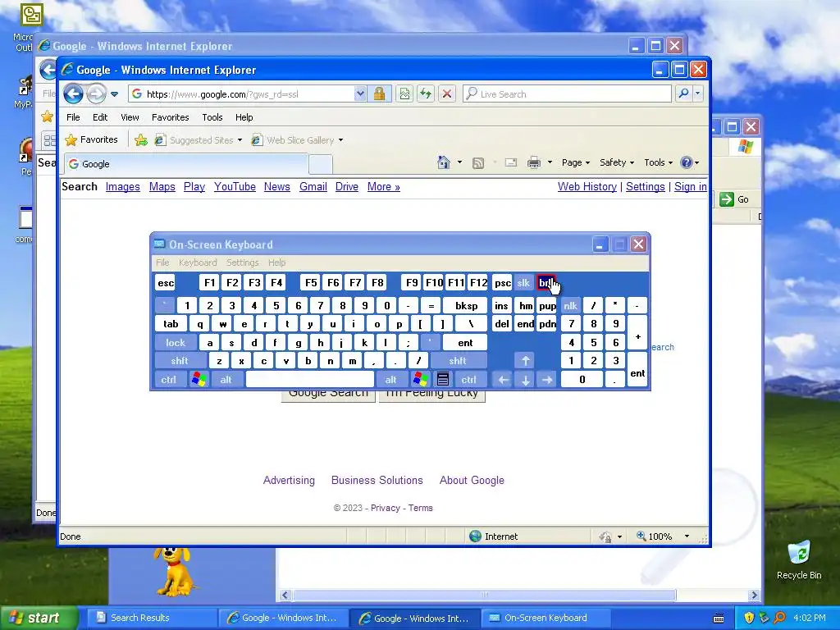840x630 pixels.
Task: Click the Refresh page icon
Action: click(x=426, y=94)
